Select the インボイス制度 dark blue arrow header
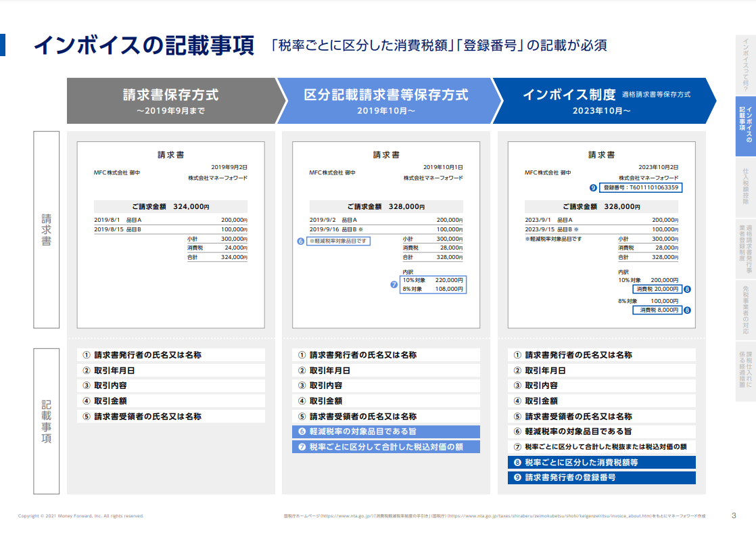This screenshot has width=756, height=535. point(604,101)
